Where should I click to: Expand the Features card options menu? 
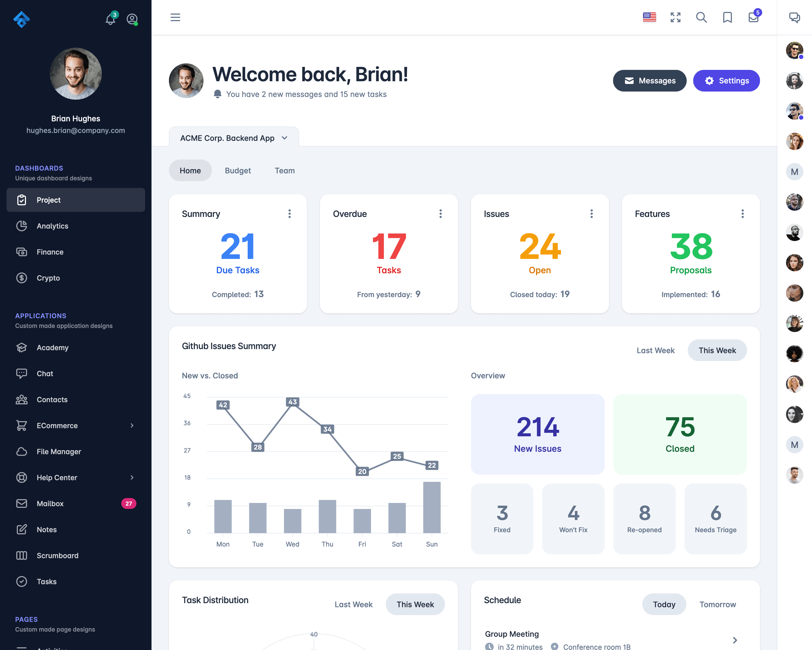[x=742, y=214]
